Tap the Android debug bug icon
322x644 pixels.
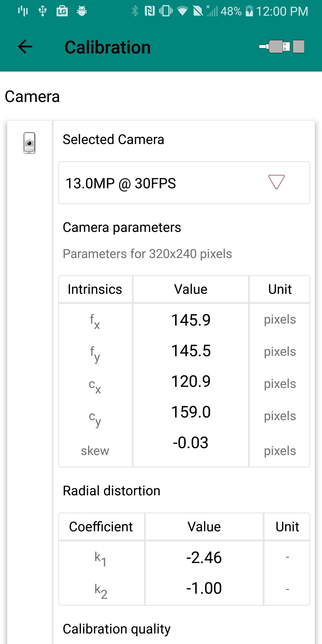(82, 11)
